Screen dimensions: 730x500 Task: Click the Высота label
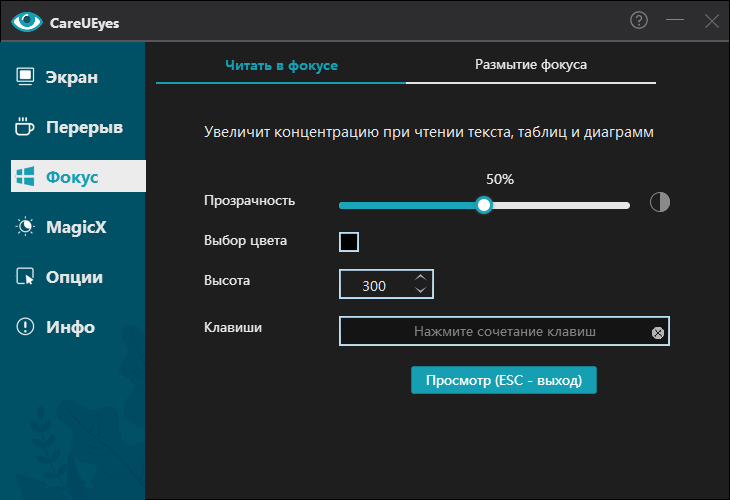pyautogui.click(x=227, y=280)
